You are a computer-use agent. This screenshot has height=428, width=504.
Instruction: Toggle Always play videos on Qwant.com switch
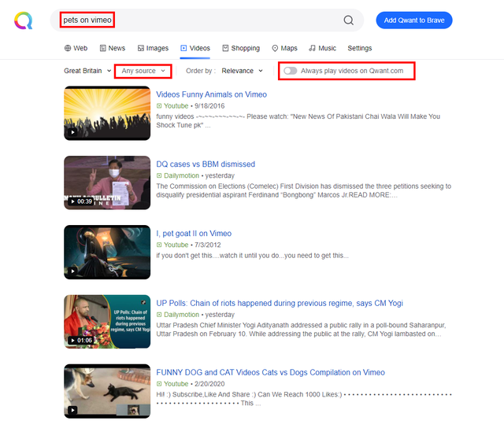pos(290,71)
